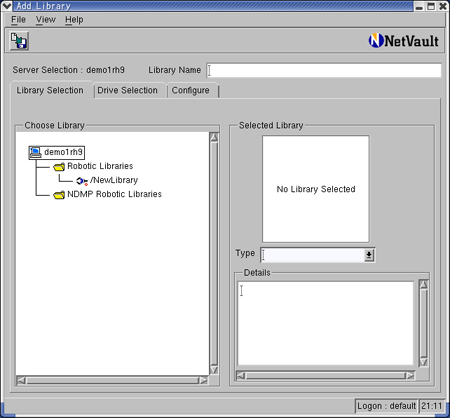Open the View menu
450x418 pixels.
tap(46, 20)
